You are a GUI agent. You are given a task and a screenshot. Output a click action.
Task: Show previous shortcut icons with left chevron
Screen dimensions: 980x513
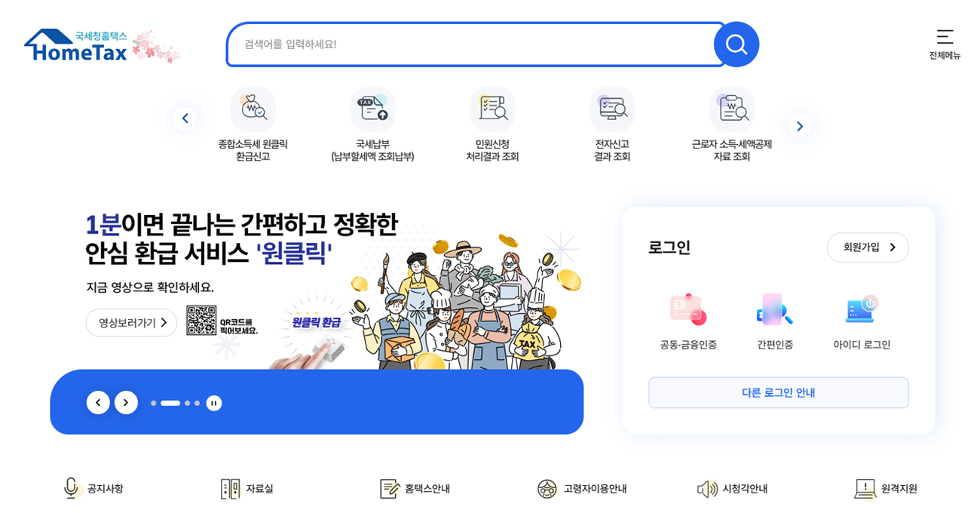tap(185, 118)
